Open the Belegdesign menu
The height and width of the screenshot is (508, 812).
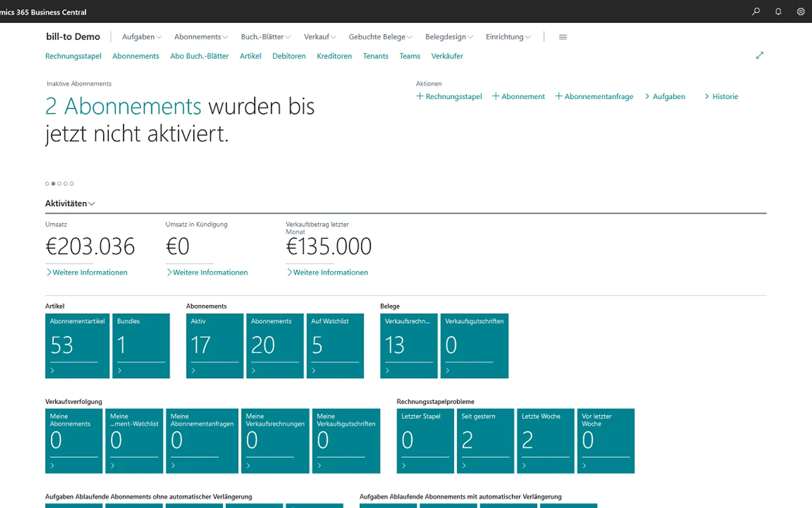[x=449, y=37]
